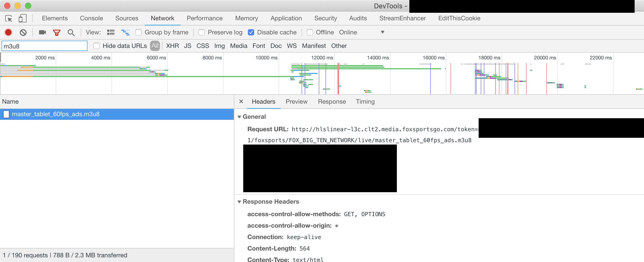This screenshot has width=644, height=262.
Task: Enable the Preserve log checkbox
Action: coord(202,32)
